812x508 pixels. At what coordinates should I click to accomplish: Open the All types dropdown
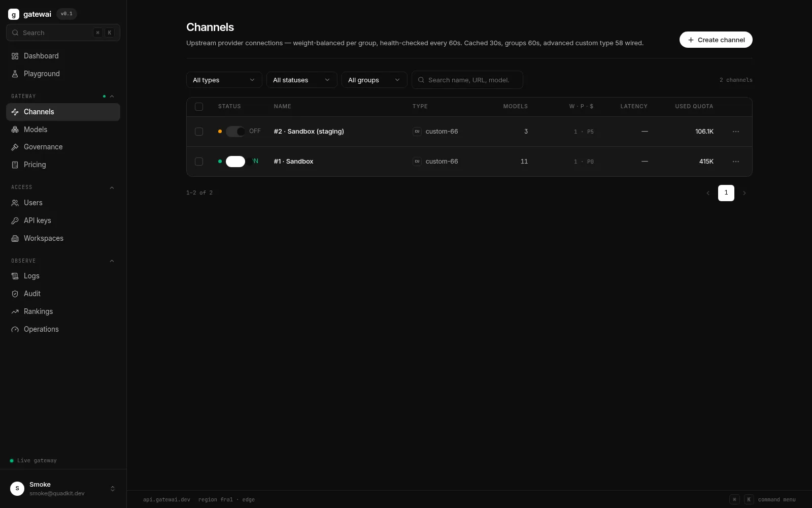pos(224,80)
